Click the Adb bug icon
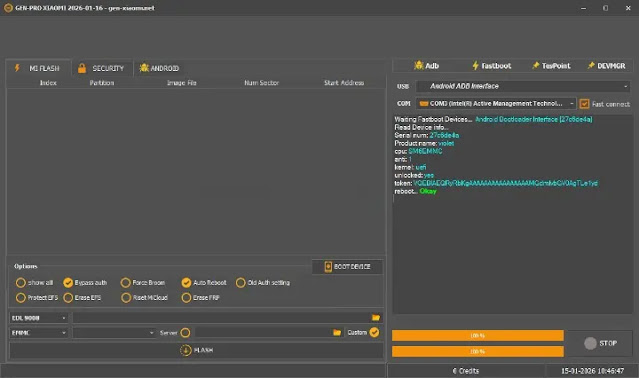This screenshot has height=378, width=639. pos(418,66)
